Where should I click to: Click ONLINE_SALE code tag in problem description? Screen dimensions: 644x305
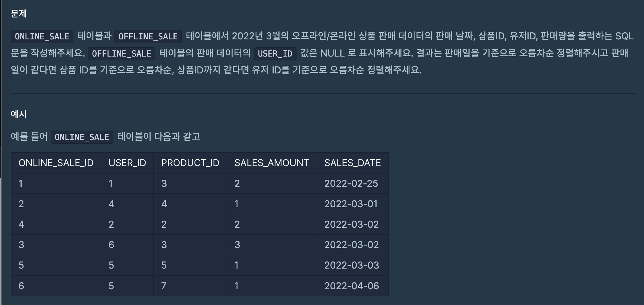pos(42,36)
